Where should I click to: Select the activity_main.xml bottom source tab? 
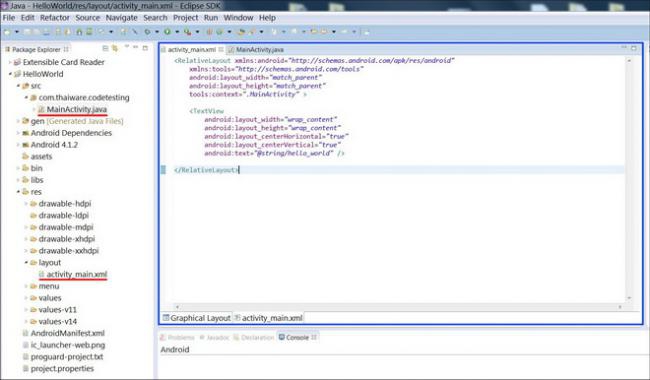click(268, 318)
